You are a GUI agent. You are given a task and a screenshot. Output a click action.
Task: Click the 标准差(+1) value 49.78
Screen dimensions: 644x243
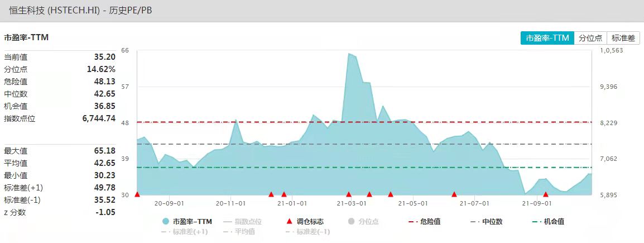[x=105, y=188]
